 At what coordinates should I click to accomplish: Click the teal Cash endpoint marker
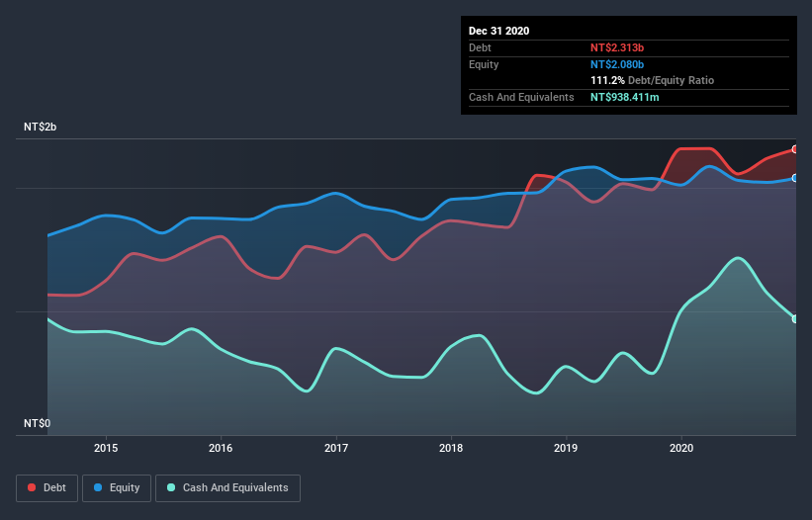(795, 318)
